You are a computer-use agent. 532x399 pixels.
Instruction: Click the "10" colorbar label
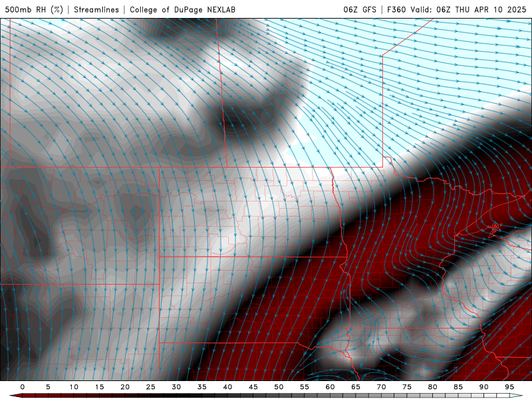click(74, 387)
